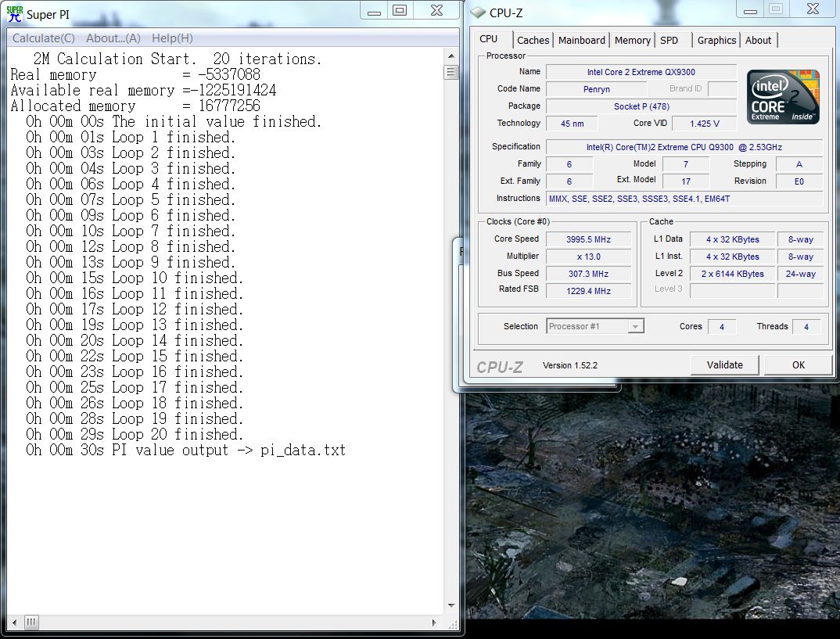This screenshot has width=840, height=639.
Task: Click 'Version 1.52.2' text in CPU-Z
Action: pos(570,365)
